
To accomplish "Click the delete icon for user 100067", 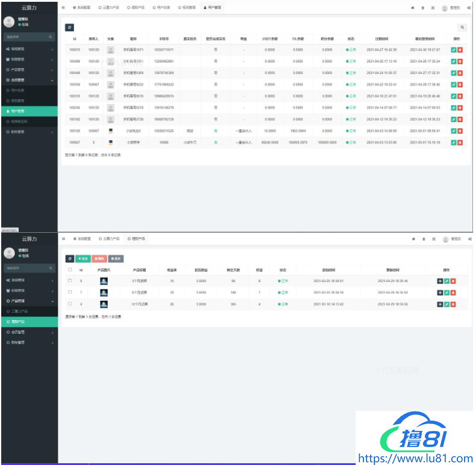I will pos(460,143).
